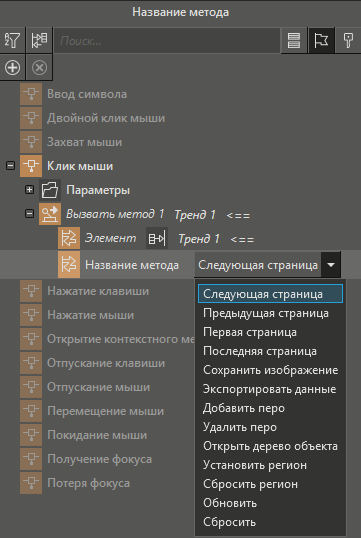
Task: Click the icon next to Отпускание клавиши
Action: pos(31,363)
